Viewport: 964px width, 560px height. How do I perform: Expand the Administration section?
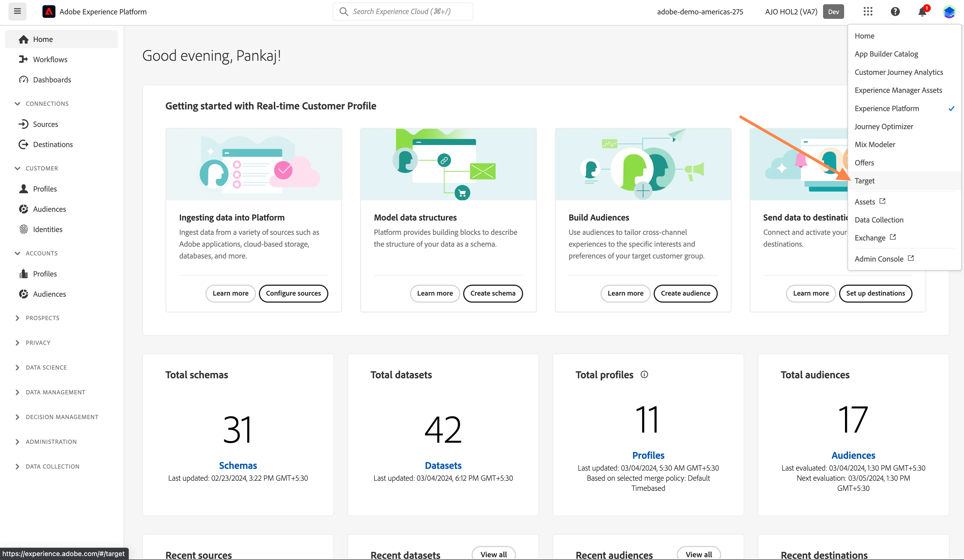pyautogui.click(x=46, y=441)
